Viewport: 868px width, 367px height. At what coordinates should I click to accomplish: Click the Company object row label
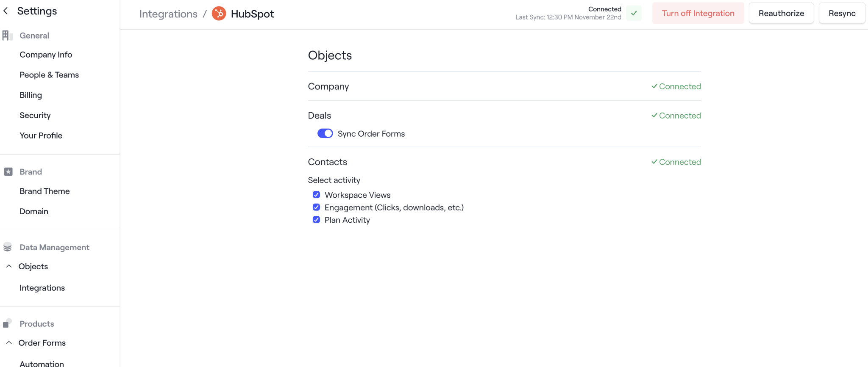(328, 86)
